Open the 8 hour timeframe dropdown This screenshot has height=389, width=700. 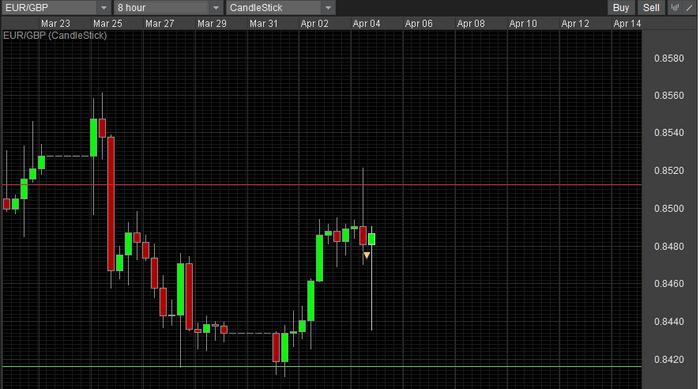(168, 8)
